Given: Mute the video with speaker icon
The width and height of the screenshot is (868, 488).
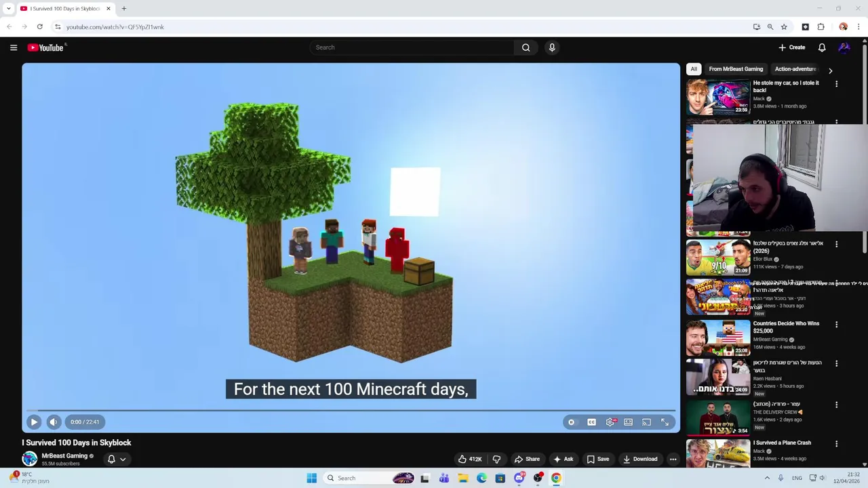Looking at the screenshot, I should coord(54,422).
